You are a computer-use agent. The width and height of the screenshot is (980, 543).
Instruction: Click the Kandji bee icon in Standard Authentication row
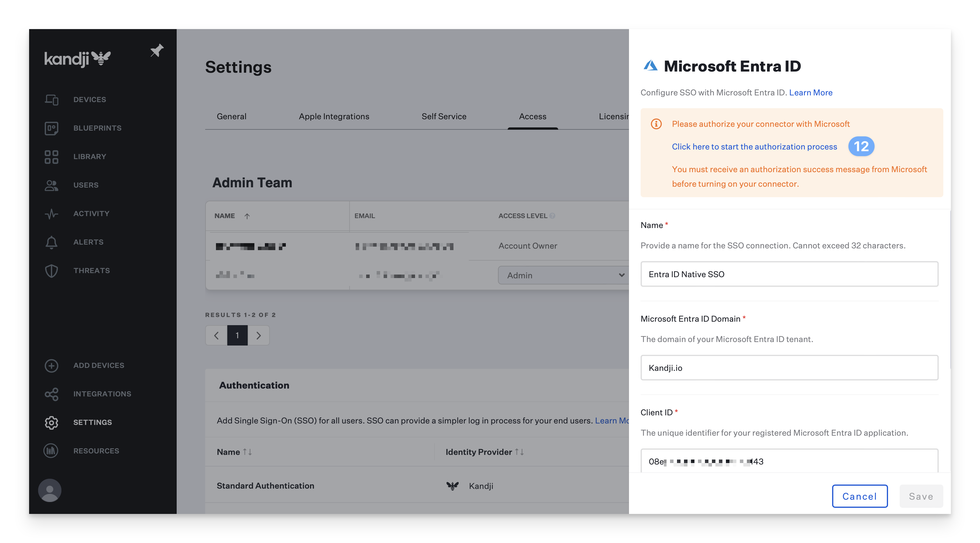point(452,486)
